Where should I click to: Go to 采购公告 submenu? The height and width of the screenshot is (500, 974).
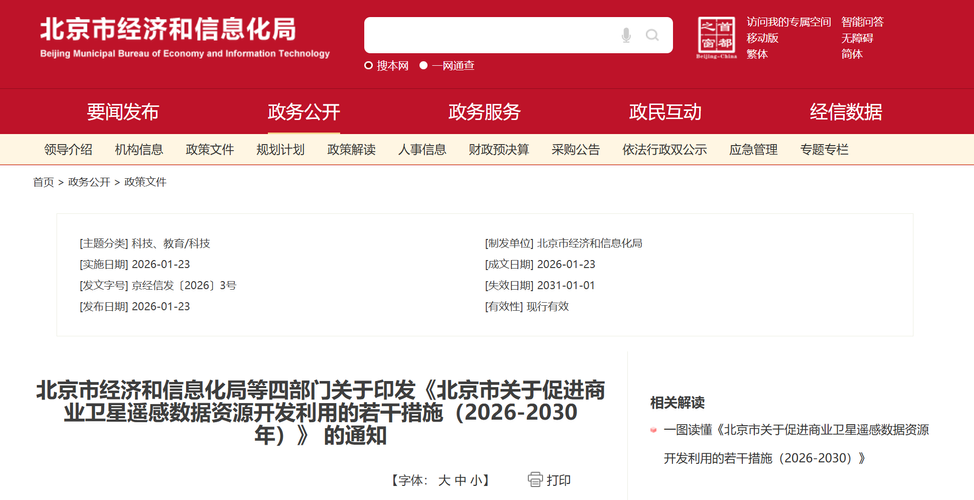(x=576, y=150)
